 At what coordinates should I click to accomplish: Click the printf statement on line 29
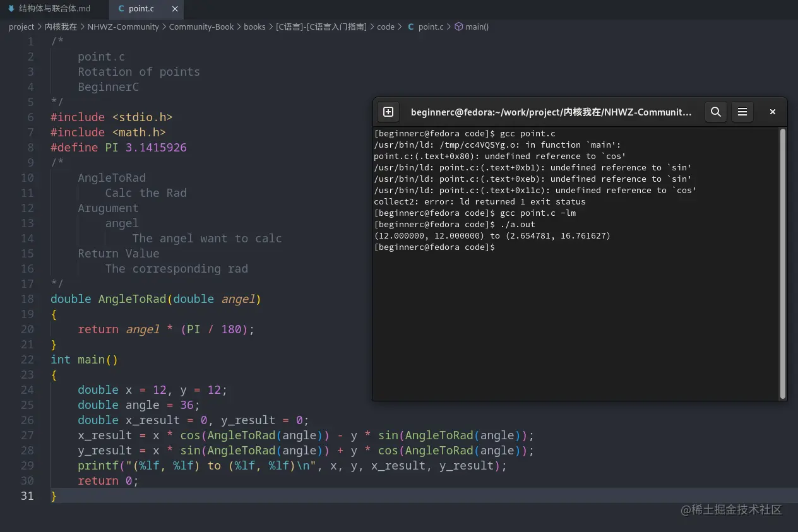[x=292, y=465]
